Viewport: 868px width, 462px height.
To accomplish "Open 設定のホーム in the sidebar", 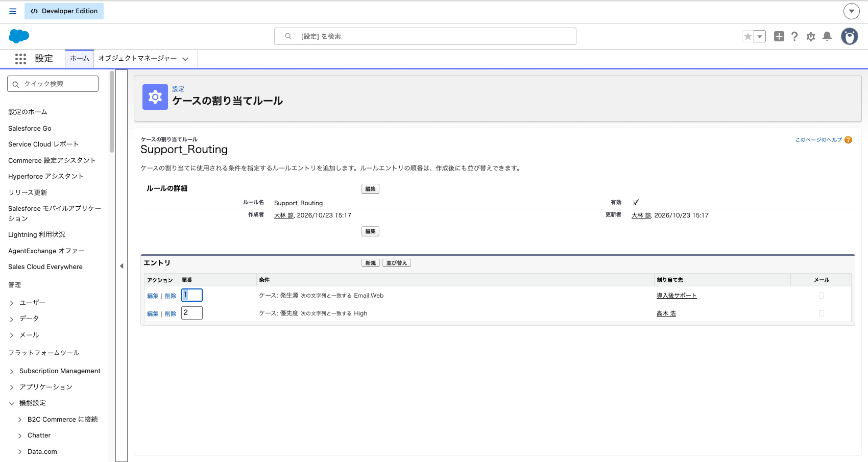I will tap(28, 112).
